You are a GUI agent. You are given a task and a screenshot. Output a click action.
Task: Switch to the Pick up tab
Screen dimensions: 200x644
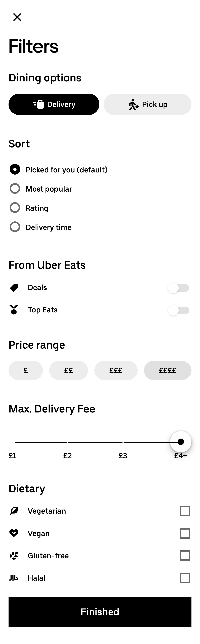147,104
